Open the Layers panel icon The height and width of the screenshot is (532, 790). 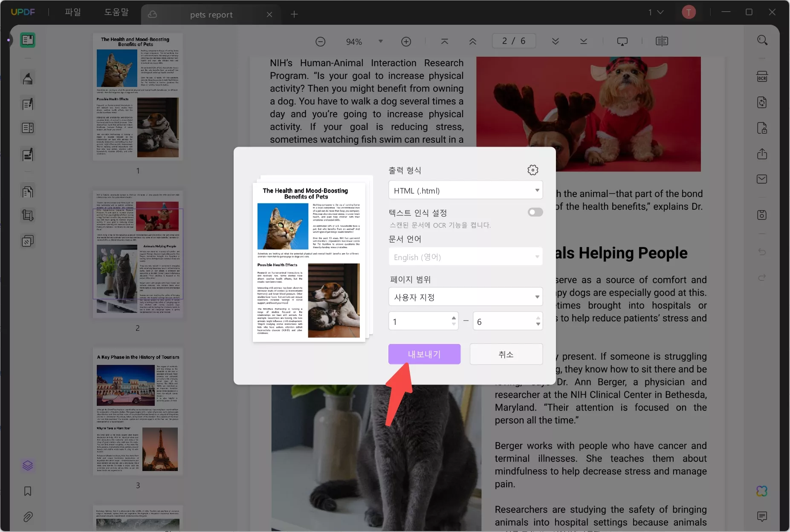point(28,465)
